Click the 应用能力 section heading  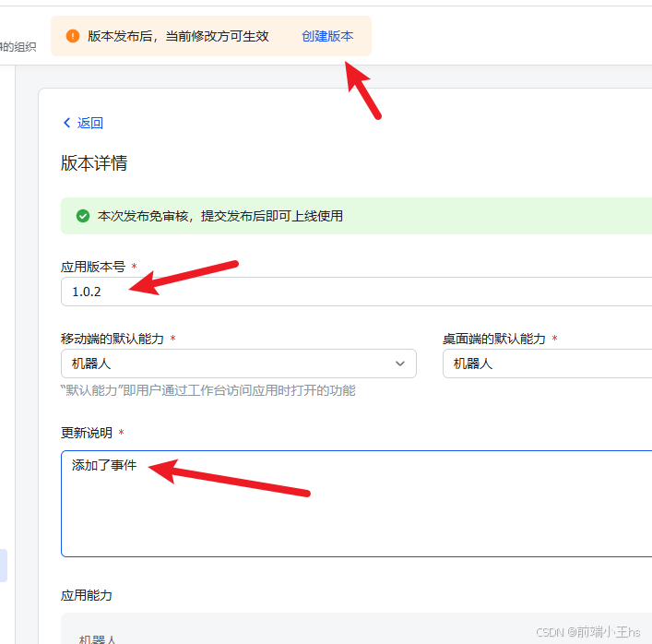87,595
